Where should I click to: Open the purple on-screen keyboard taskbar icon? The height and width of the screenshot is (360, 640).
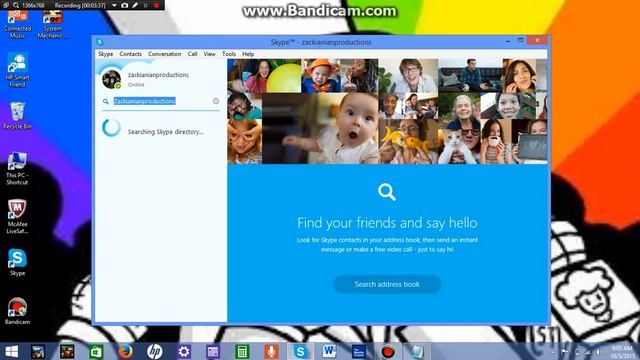pos(213,351)
